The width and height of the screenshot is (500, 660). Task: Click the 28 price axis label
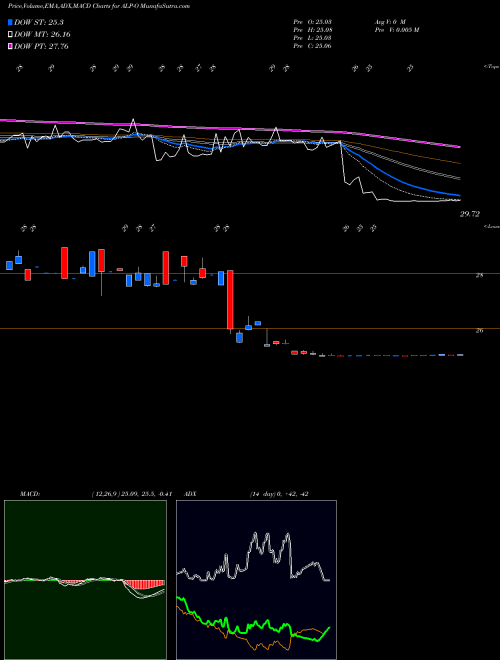[x=479, y=275]
